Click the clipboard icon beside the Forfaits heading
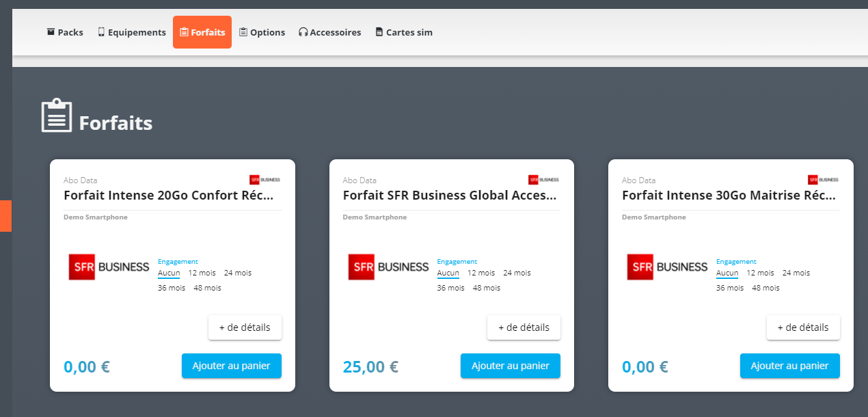868x417 pixels. [56, 116]
